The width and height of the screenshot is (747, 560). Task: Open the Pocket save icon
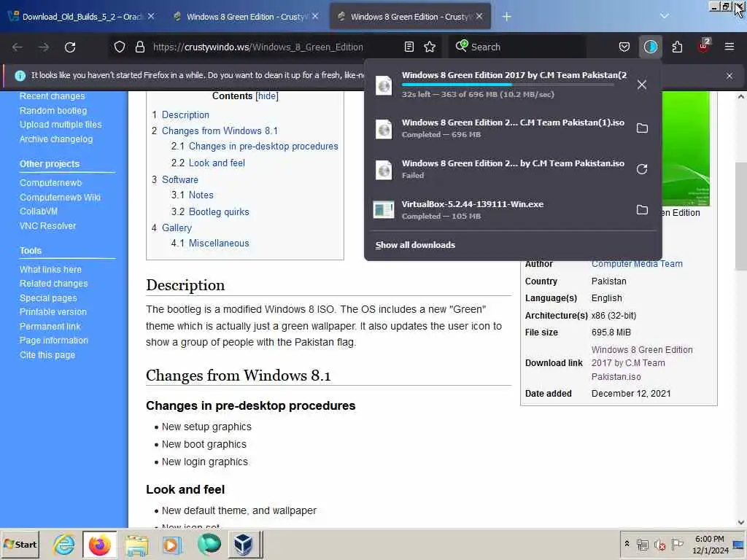click(624, 47)
